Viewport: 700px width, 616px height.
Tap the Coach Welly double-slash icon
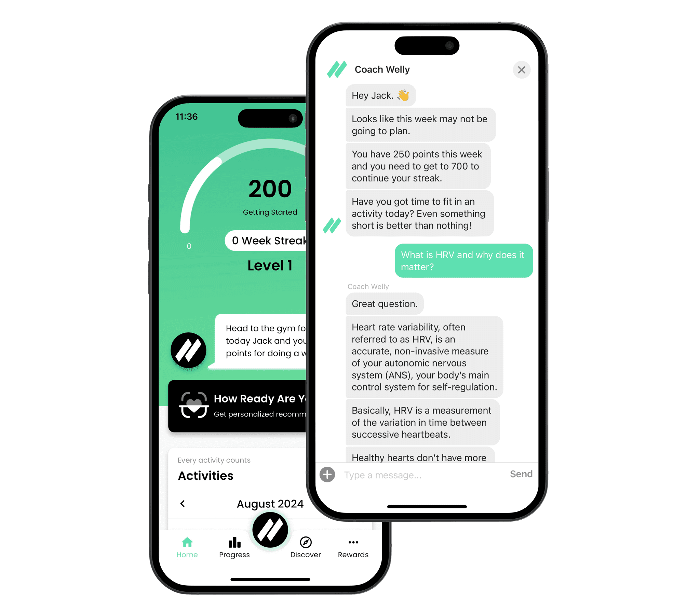pyautogui.click(x=336, y=69)
